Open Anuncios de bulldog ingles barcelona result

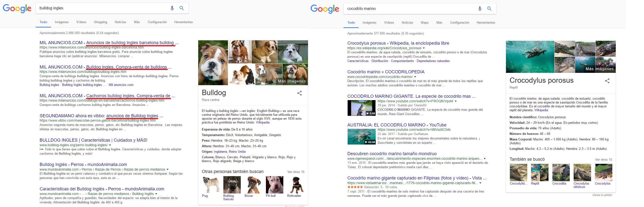pyautogui.click(x=109, y=43)
